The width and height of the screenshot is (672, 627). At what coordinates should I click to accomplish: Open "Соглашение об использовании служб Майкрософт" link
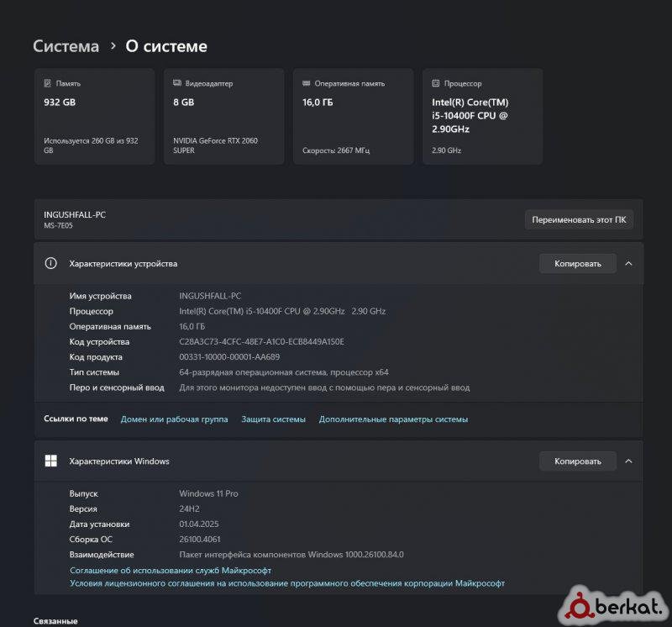tap(171, 571)
